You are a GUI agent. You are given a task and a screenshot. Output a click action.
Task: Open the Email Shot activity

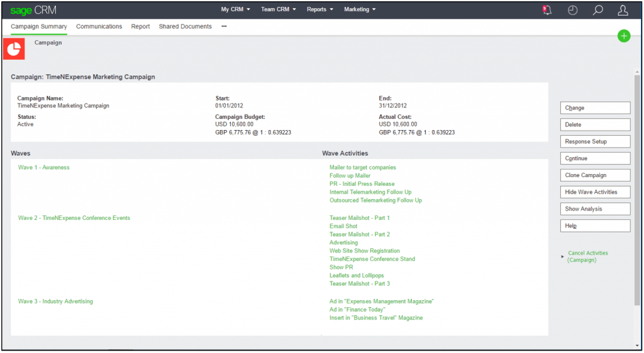tap(343, 226)
